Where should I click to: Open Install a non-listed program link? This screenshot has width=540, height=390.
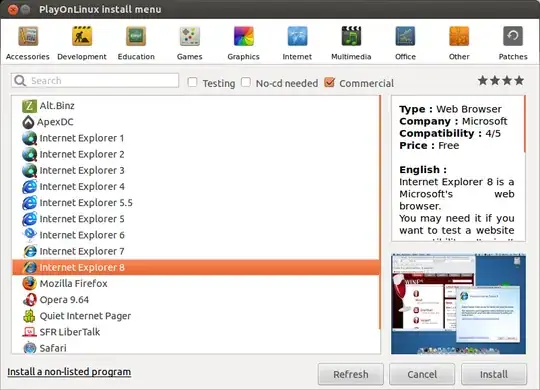pyautogui.click(x=69, y=372)
